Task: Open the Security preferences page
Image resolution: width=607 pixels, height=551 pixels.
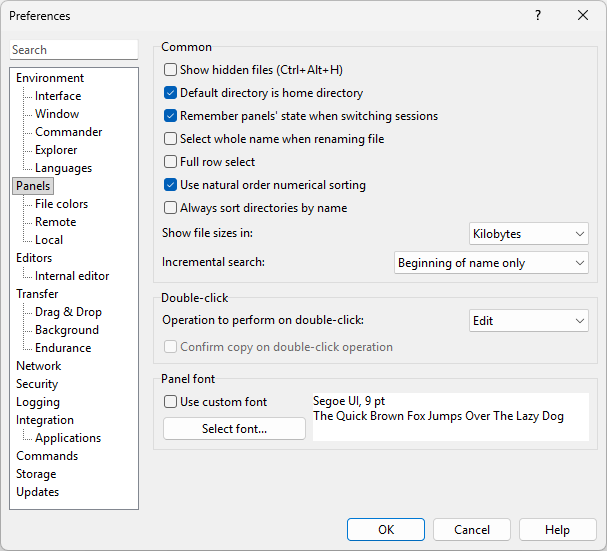Action: coord(37,384)
